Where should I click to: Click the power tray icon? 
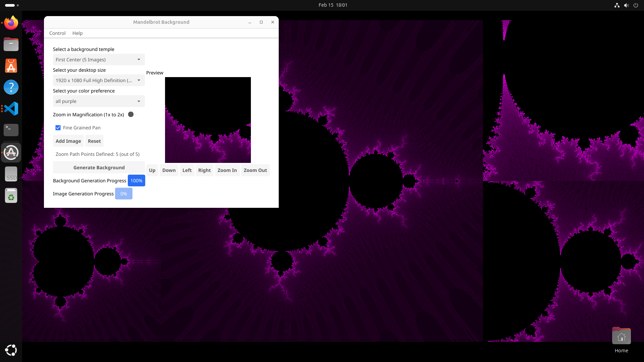636,5
